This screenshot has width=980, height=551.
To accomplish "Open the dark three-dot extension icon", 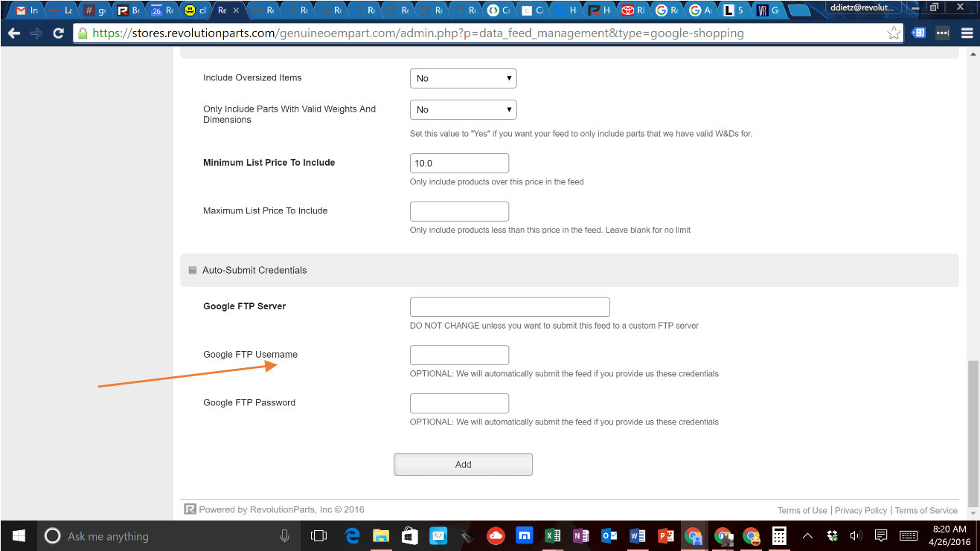I will click(x=943, y=33).
